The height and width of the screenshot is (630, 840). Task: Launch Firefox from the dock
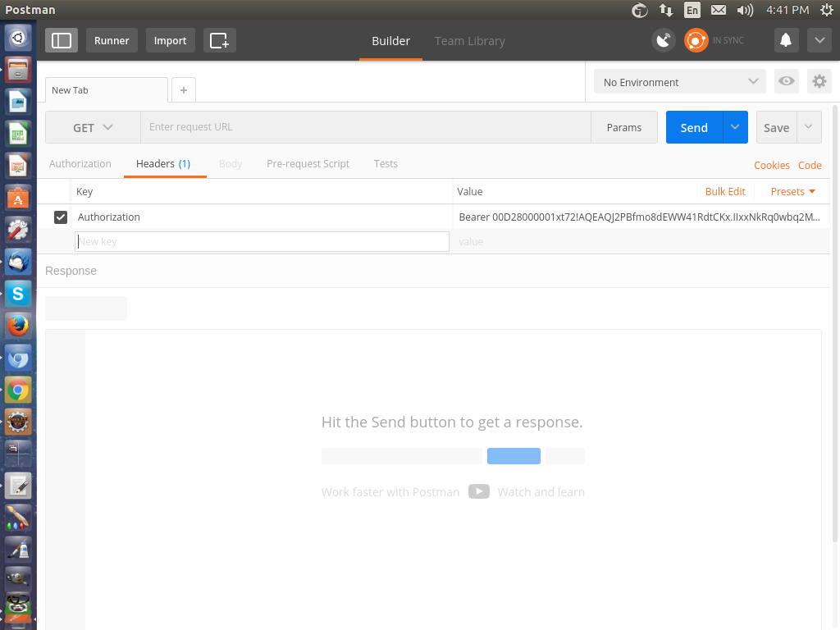(x=18, y=326)
